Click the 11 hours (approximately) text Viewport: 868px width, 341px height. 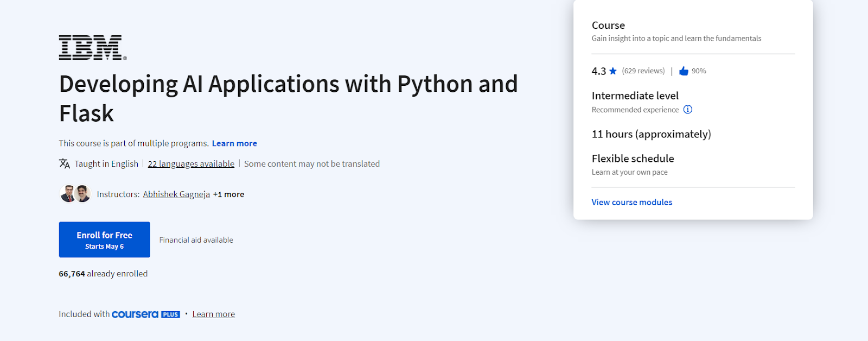pyautogui.click(x=652, y=134)
